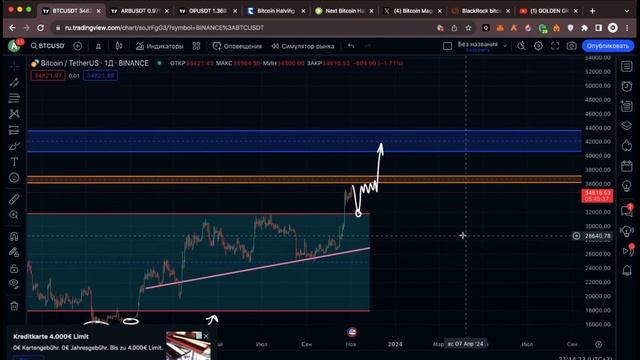Click the BTCUSD symbol search field
The height and width of the screenshot is (360, 640).
tap(48, 46)
